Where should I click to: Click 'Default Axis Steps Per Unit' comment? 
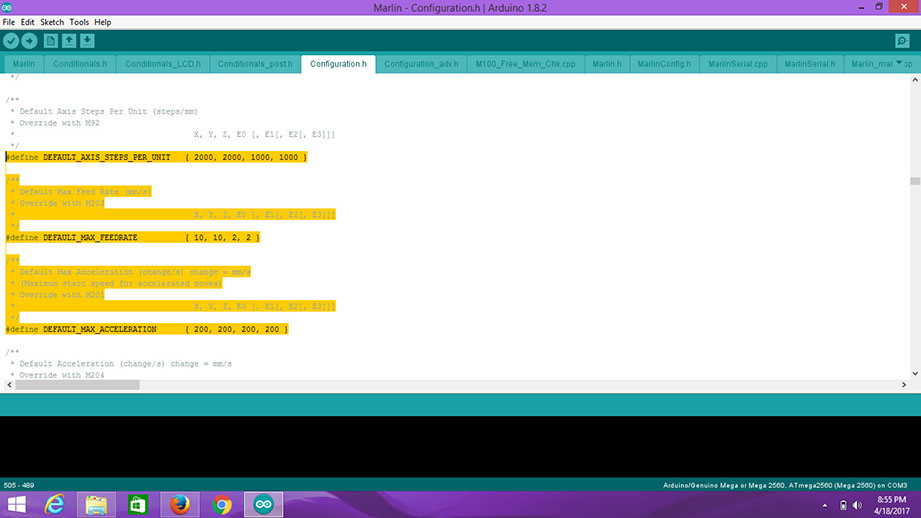point(109,112)
